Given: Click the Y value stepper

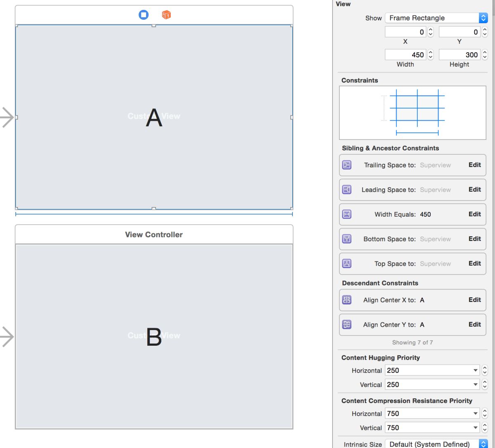Looking at the screenshot, I should click(485, 32).
